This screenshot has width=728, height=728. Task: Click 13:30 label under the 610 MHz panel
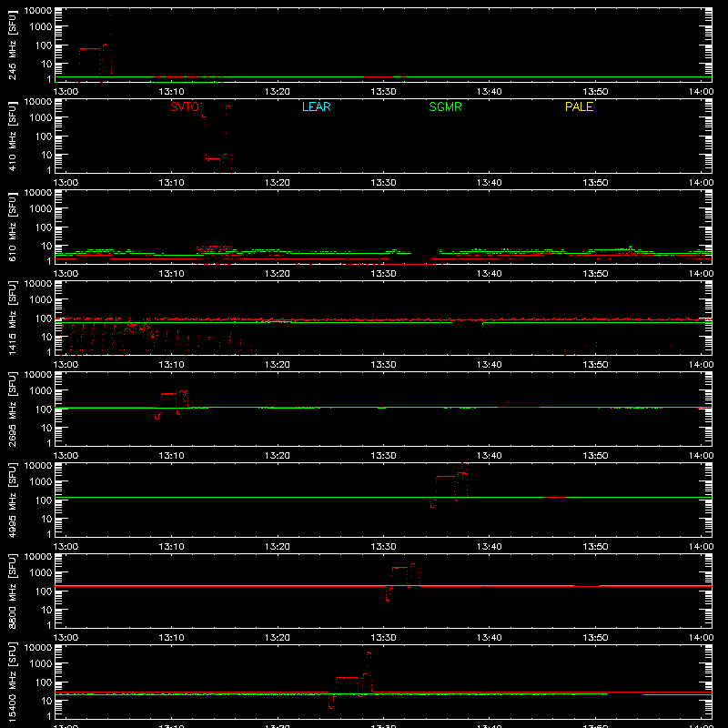pos(383,274)
